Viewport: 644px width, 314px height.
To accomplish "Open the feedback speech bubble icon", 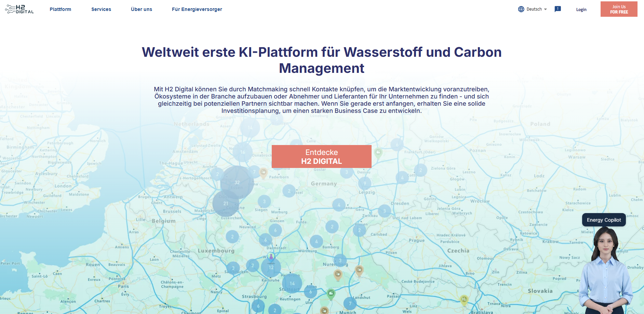I will pos(558,9).
